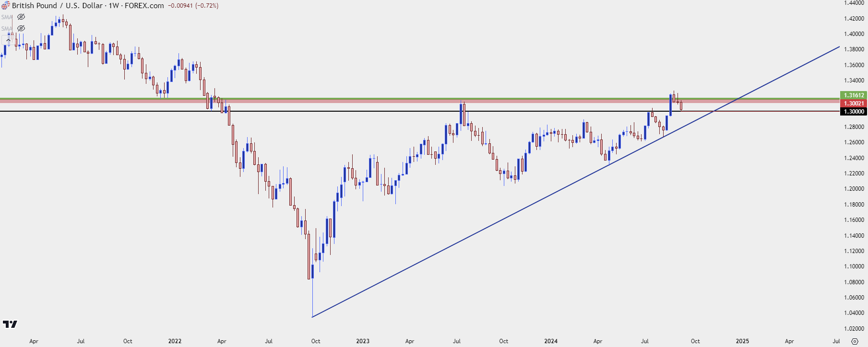
Task: Click the 1.38000 price scale label
Action: coord(854,49)
